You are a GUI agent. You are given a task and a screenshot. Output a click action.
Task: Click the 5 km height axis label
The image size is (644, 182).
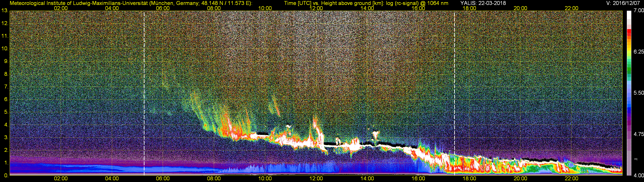6,112
